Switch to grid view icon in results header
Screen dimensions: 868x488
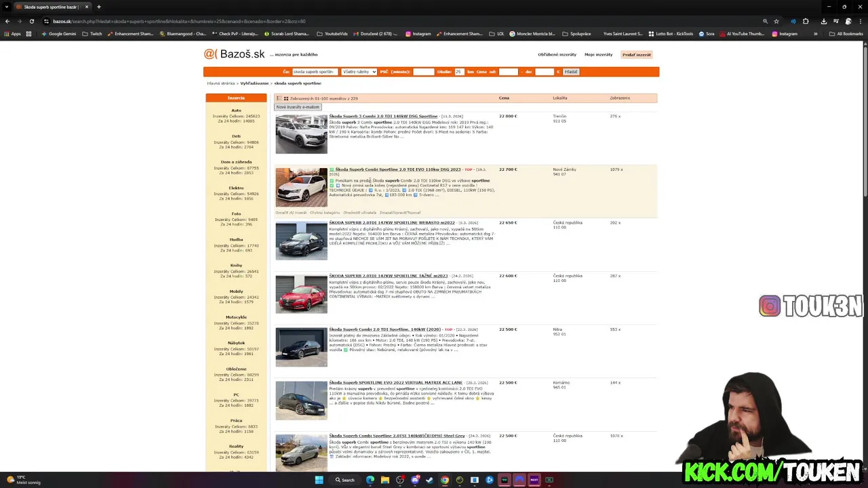pos(286,98)
